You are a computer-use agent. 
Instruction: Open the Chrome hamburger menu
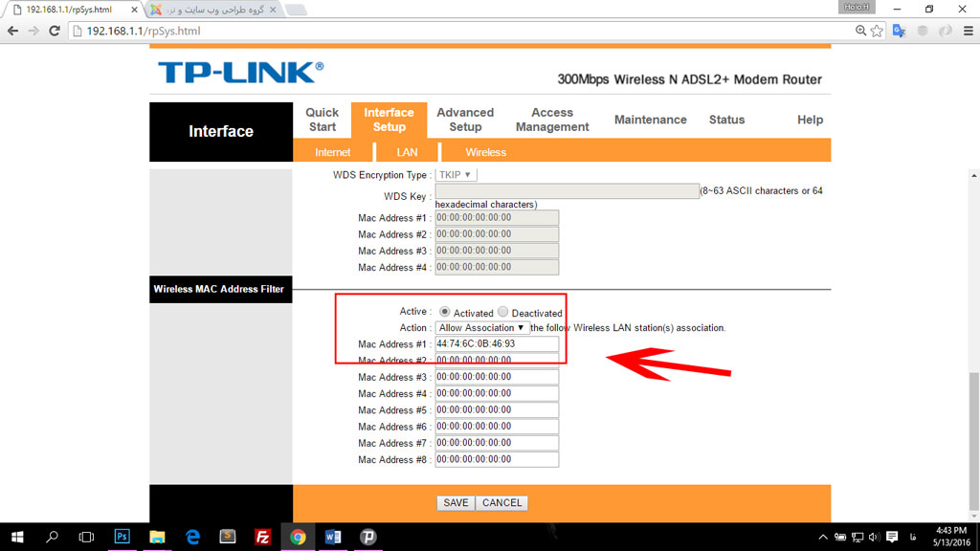coord(969,31)
